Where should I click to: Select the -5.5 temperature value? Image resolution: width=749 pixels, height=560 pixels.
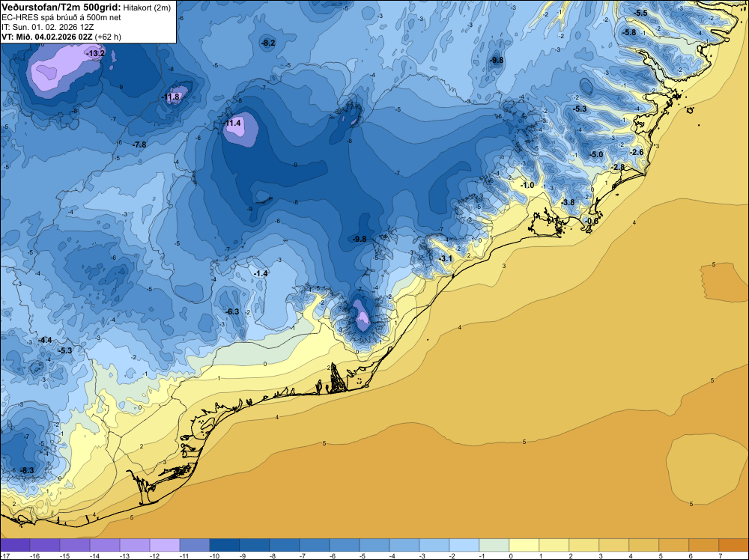[640, 13]
